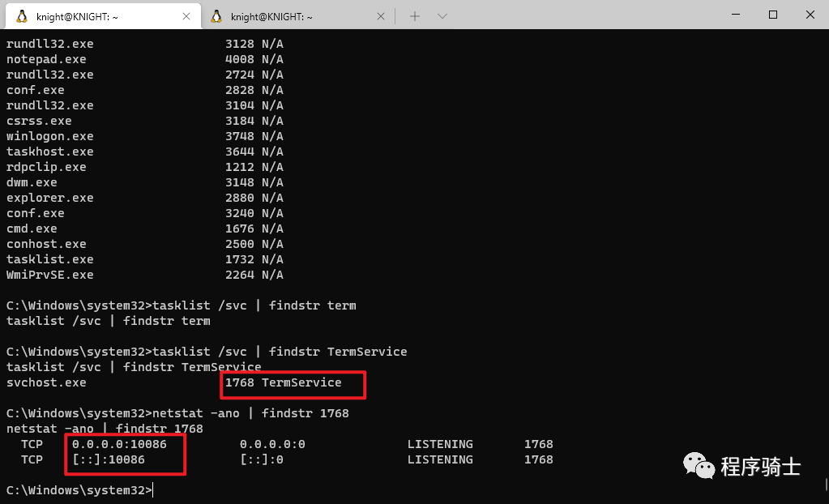Screen dimensions: 829x504
Task: Close the first knight@KNIGHT tab
Action: [186, 16]
